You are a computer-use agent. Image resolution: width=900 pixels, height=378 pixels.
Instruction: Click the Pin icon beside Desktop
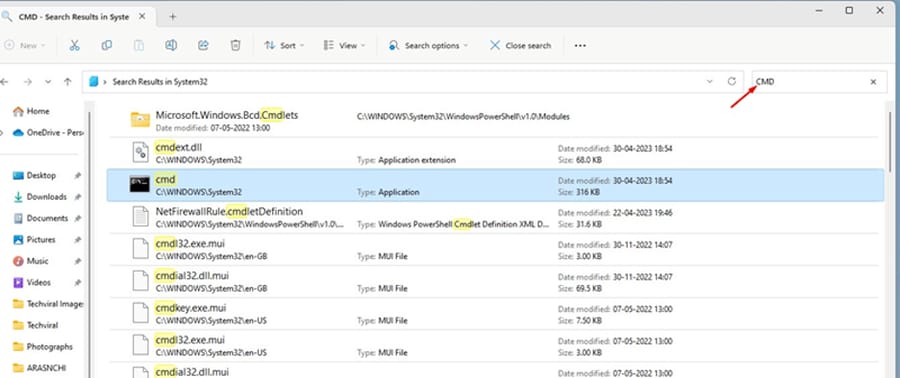pos(77,176)
